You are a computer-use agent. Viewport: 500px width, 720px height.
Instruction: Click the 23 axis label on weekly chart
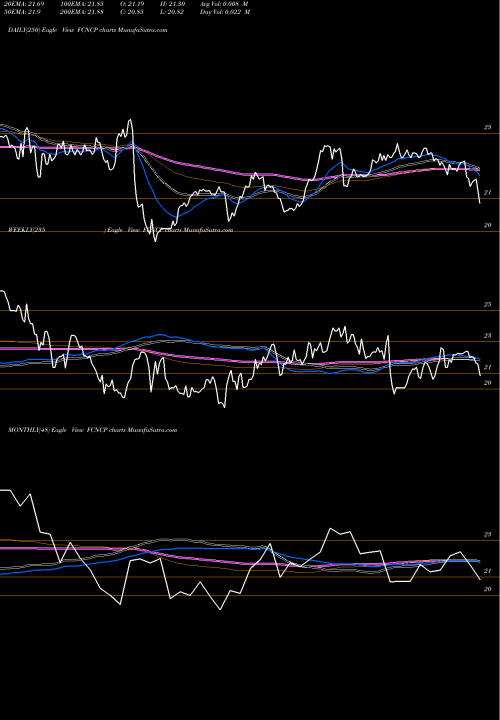487,336
